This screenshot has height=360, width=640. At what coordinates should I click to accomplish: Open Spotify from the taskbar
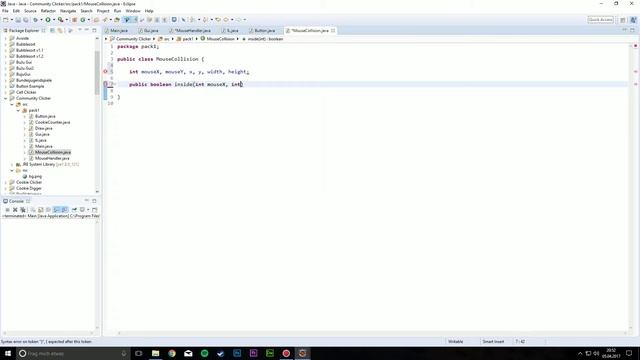point(204,353)
